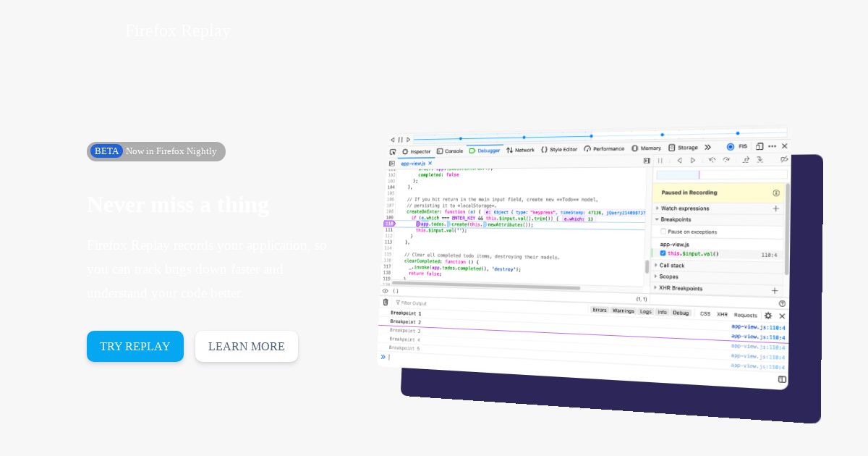Screen dimensions: 868x456
Task: Click the BETA Now in Firefox Nightly badge
Action: coord(156,151)
